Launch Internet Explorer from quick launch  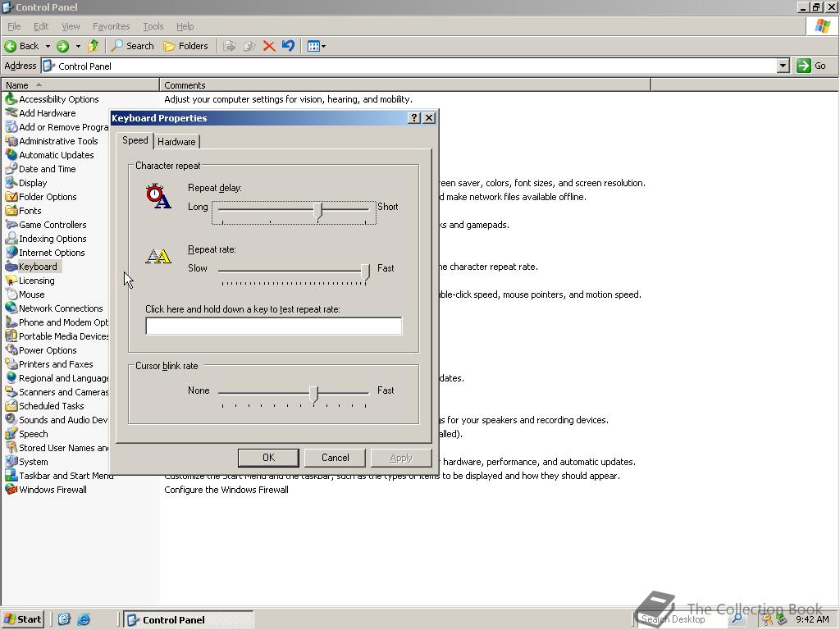point(84,619)
